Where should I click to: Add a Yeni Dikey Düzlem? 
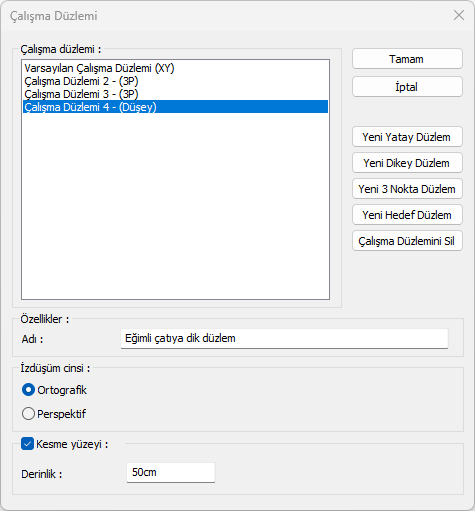(407, 163)
